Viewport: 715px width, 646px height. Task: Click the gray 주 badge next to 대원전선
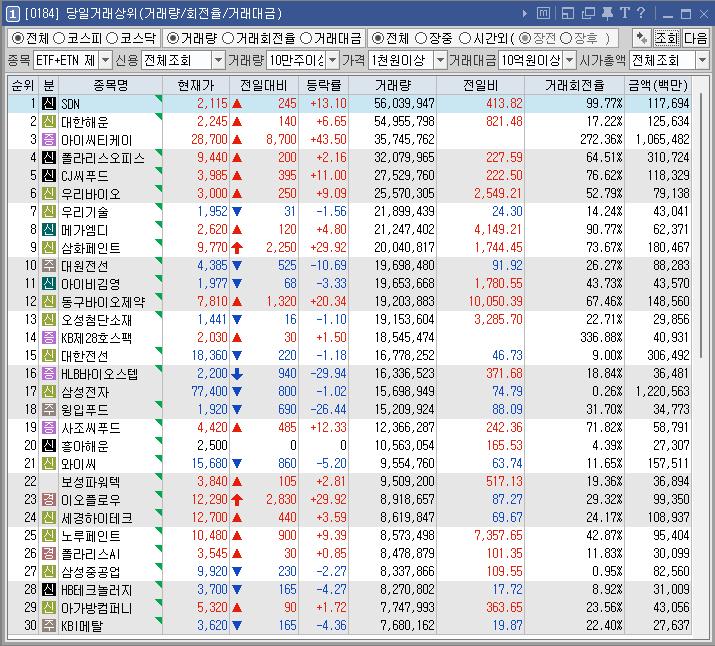tap(49, 265)
